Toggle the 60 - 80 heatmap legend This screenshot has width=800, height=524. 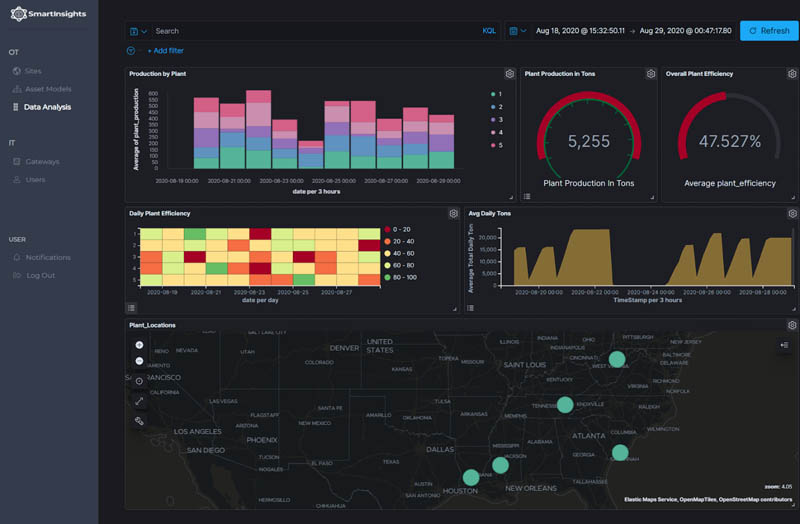tap(399, 265)
